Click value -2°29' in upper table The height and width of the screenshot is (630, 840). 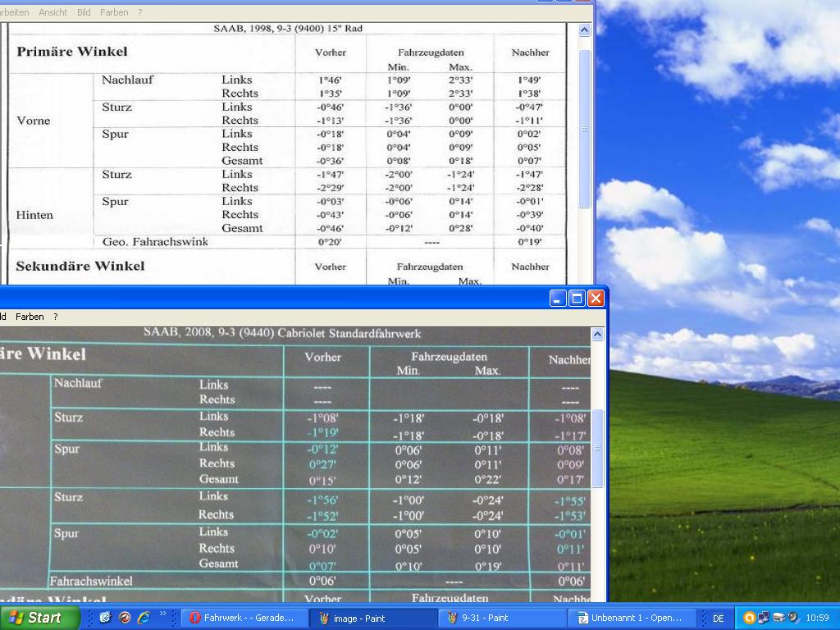330,188
